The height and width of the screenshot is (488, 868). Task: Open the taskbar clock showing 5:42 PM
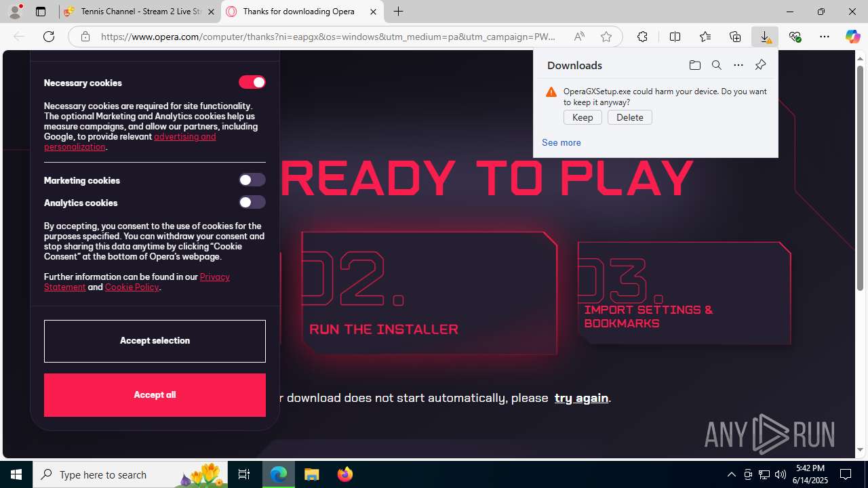(811, 474)
